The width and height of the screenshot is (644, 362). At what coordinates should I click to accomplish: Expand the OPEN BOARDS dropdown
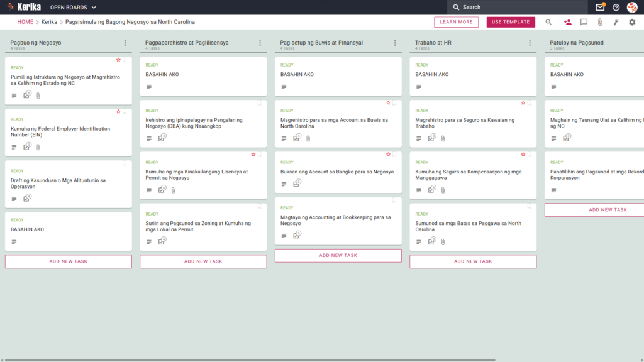[73, 8]
